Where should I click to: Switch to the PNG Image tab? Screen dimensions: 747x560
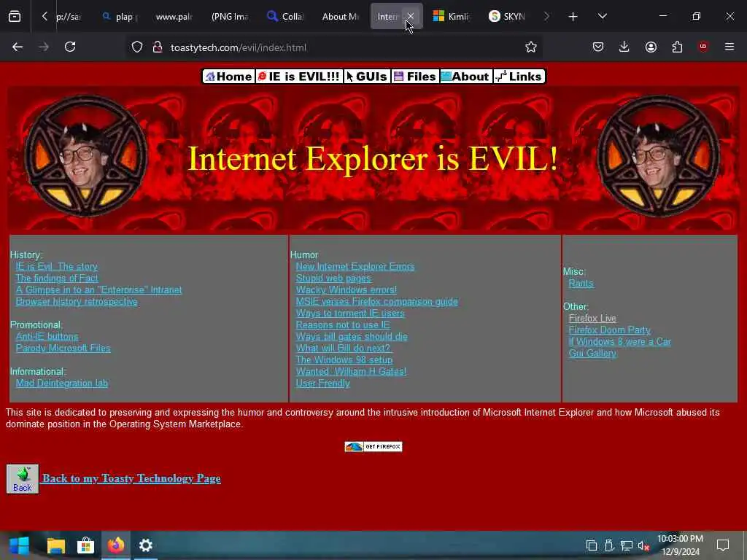tap(230, 17)
